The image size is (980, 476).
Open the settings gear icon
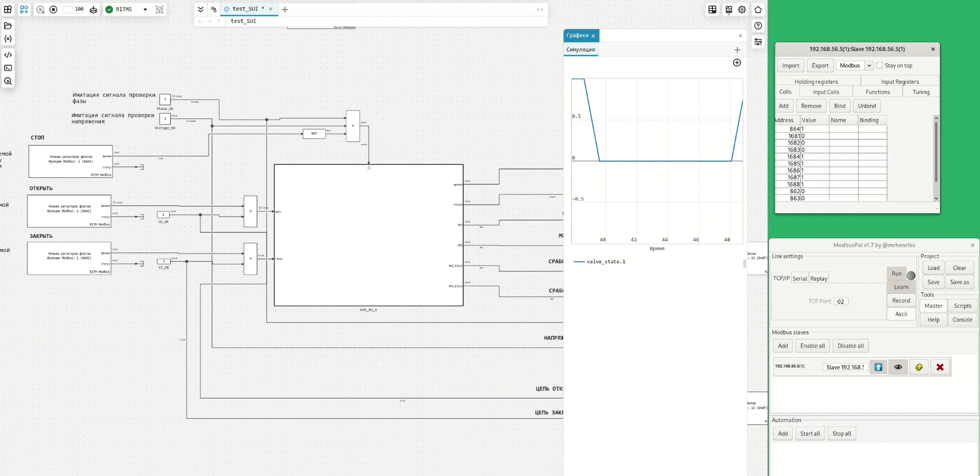742,9
